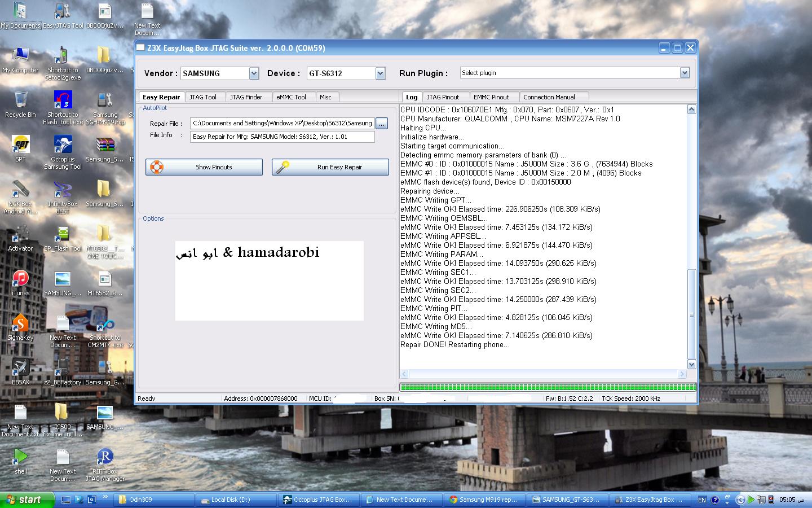Open the Device dropdown showing GT-S6312
Screen dimensions: 812x508
(x=380, y=73)
